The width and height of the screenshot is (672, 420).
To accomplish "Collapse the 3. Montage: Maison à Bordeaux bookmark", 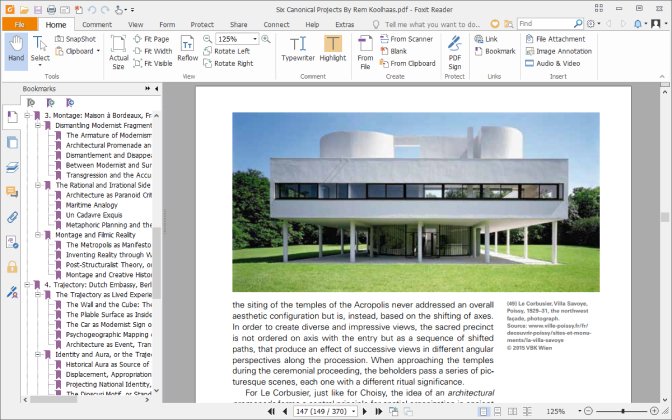I will (27, 115).
